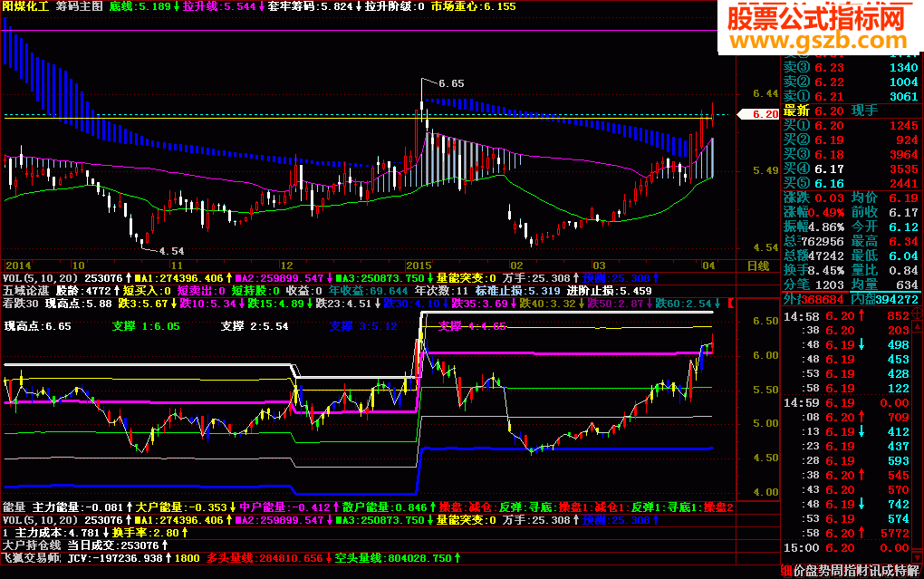Open the www.gszb.com banner link
Screen dimensions: 924x579
[x=819, y=40]
